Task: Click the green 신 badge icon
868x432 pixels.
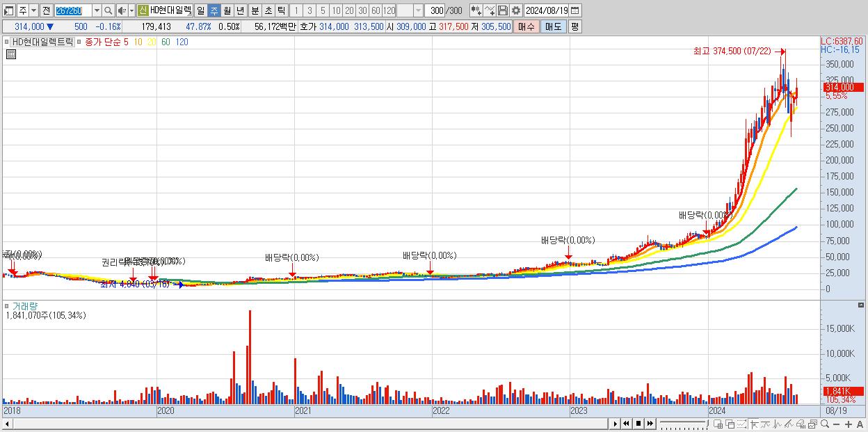Action: click(143, 10)
